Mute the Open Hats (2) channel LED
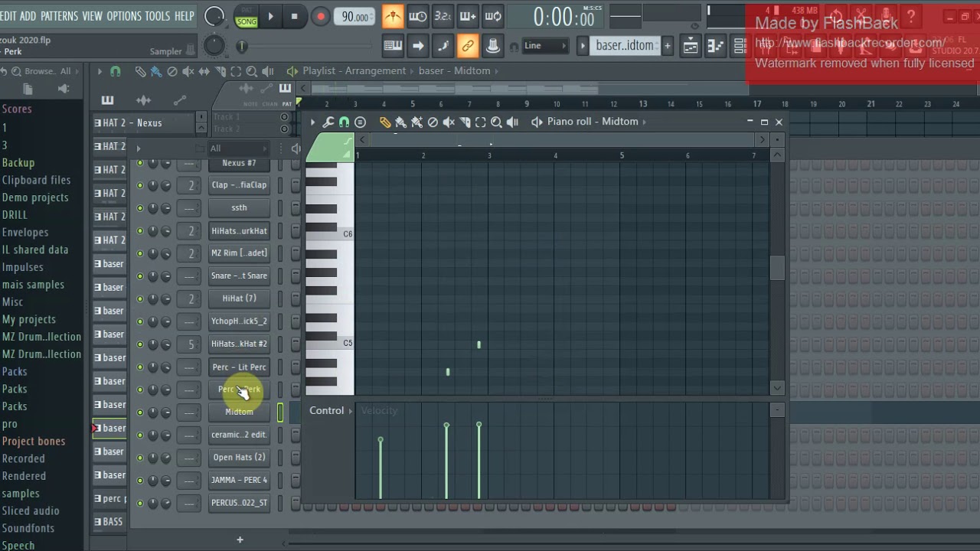The image size is (980, 551). pos(139,458)
